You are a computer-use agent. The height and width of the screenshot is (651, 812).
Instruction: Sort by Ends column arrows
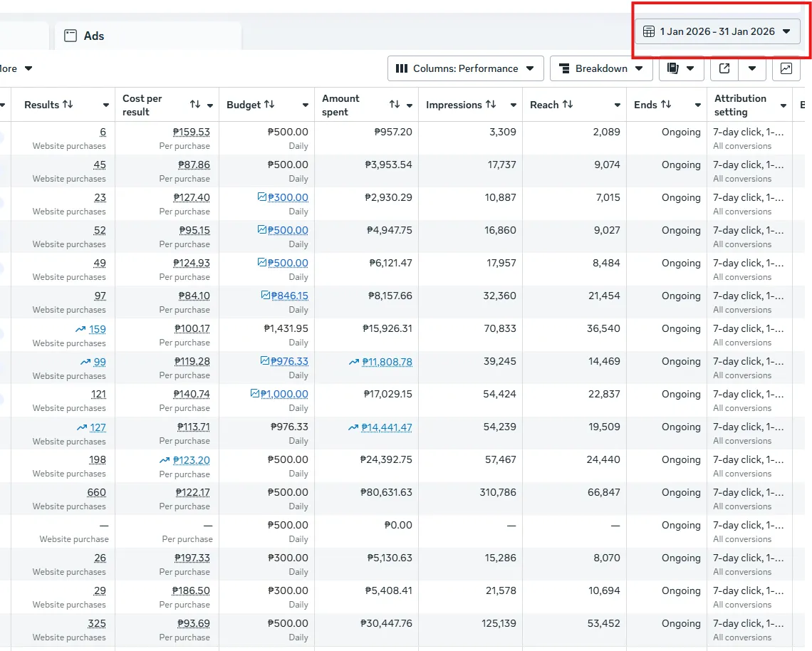coord(666,105)
